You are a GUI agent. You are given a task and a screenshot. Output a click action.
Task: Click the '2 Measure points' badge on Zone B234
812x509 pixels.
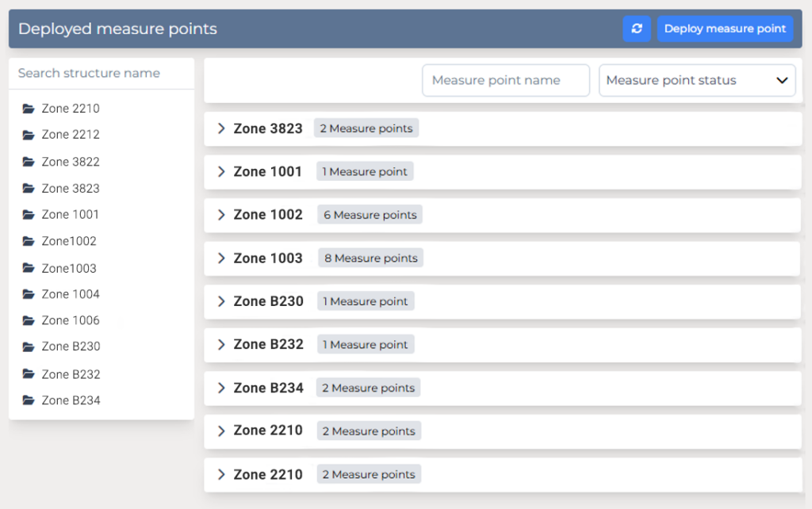[x=368, y=388]
